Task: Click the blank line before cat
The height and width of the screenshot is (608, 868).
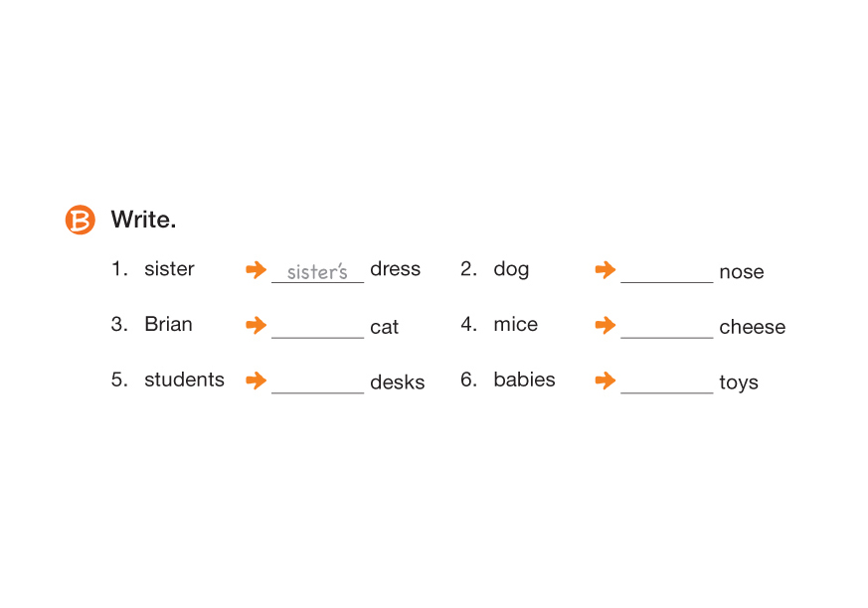Action: click(x=317, y=329)
